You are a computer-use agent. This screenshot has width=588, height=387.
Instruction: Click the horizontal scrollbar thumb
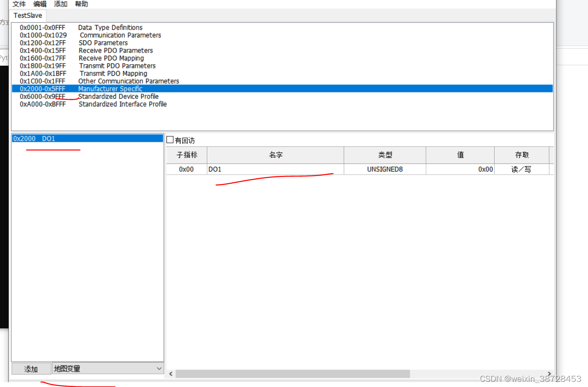(x=292, y=374)
